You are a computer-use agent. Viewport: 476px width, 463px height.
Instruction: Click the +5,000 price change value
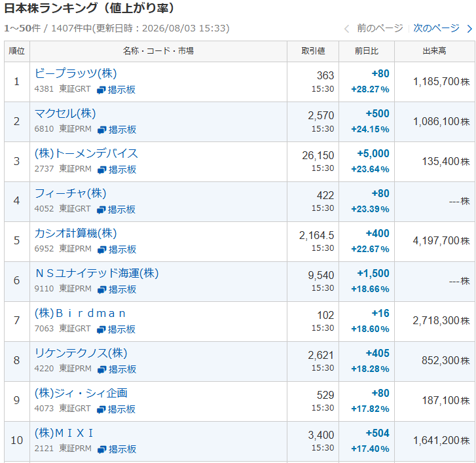(x=373, y=154)
